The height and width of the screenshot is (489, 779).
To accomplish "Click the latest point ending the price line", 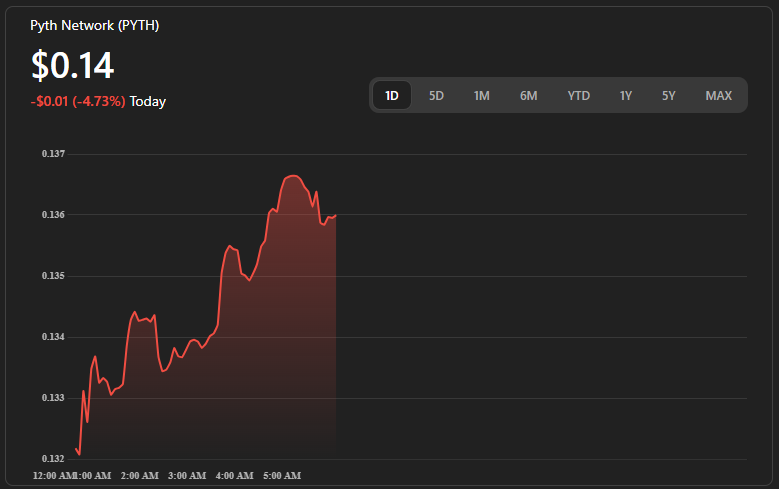I will point(336,216).
